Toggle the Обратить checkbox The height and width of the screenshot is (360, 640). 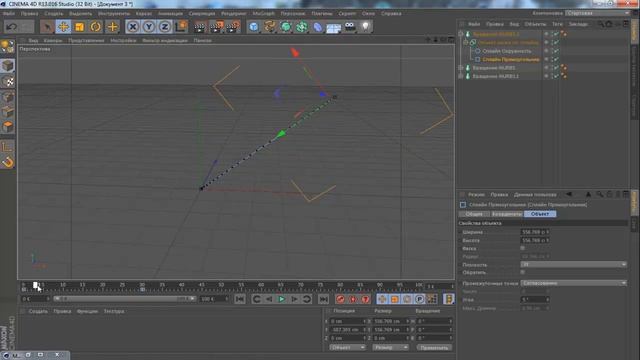522,272
